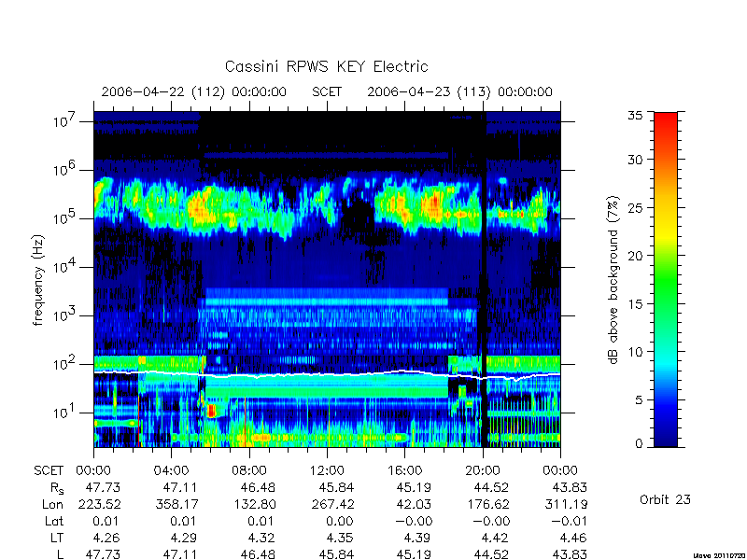The image size is (747, 560).
Task: Click the bottom L row value 47.11
Action: pos(180,554)
